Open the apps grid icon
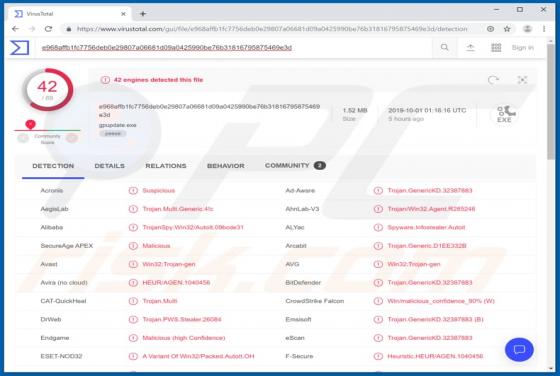The width and height of the screenshot is (560, 376). (x=496, y=47)
